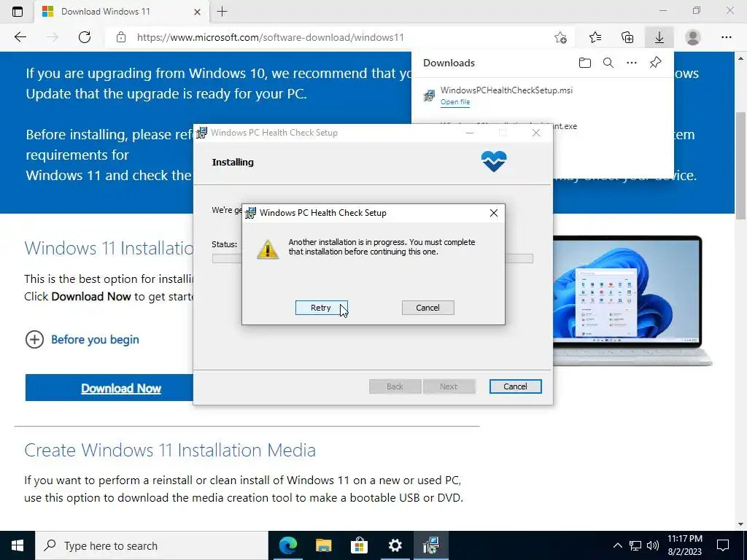Minimize the PC Health Check Setup window
This screenshot has height=560, width=747.
470,133
